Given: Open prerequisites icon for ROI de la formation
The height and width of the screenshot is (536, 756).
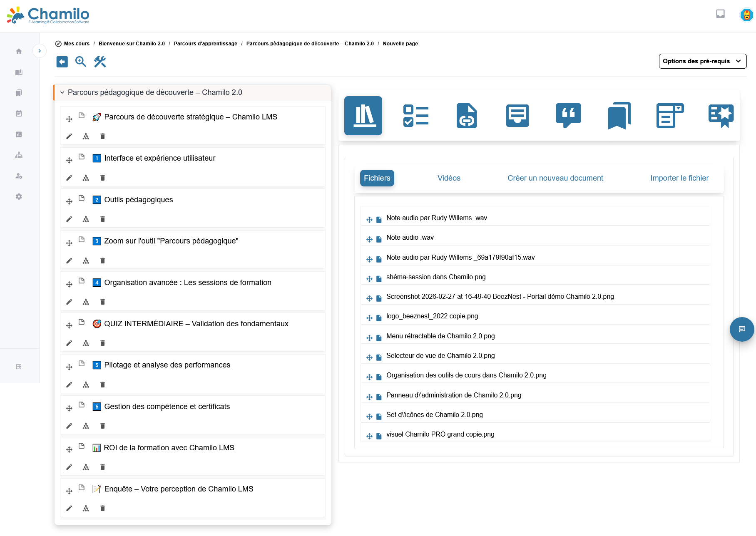Looking at the screenshot, I should (x=86, y=467).
